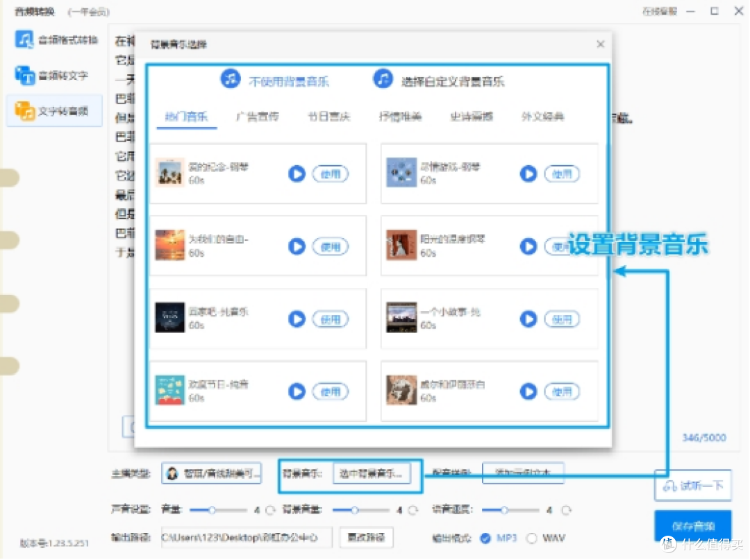
Task: Choose 选择自定义背景音乐 option icon
Action: coord(383,79)
